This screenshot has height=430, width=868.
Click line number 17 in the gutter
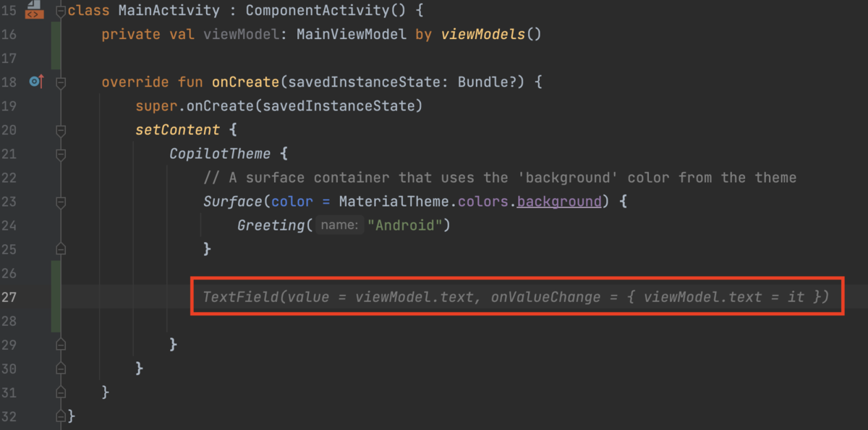(9, 58)
